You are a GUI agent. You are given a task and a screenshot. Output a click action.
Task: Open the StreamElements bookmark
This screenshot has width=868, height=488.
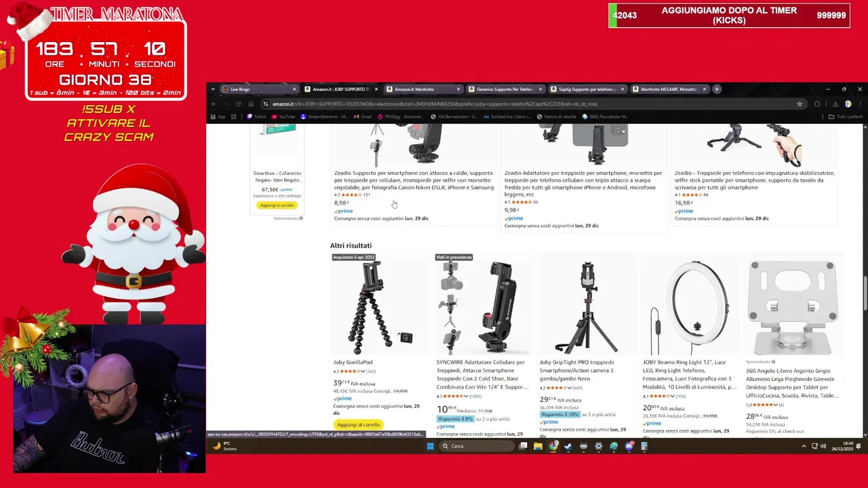[x=324, y=117]
